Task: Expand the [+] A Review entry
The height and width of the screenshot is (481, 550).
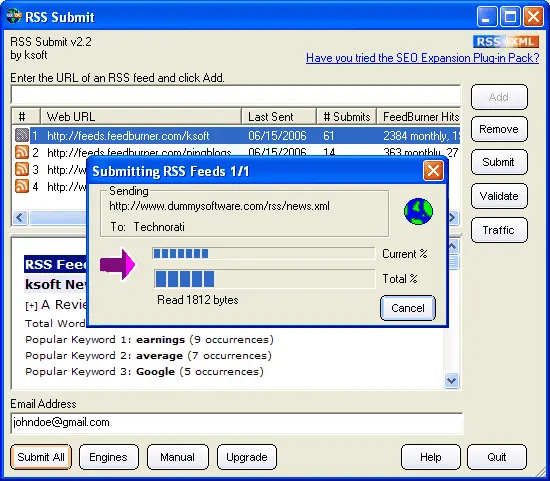Action: point(31,306)
